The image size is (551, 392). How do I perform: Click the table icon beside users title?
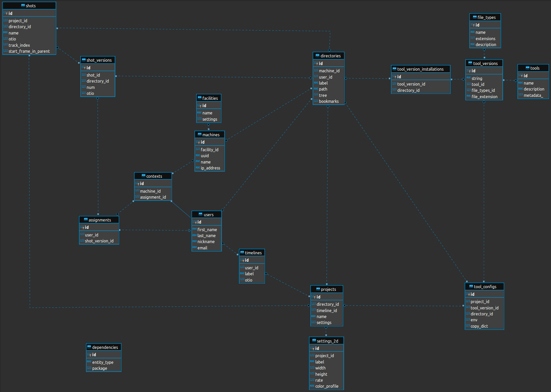click(x=200, y=214)
